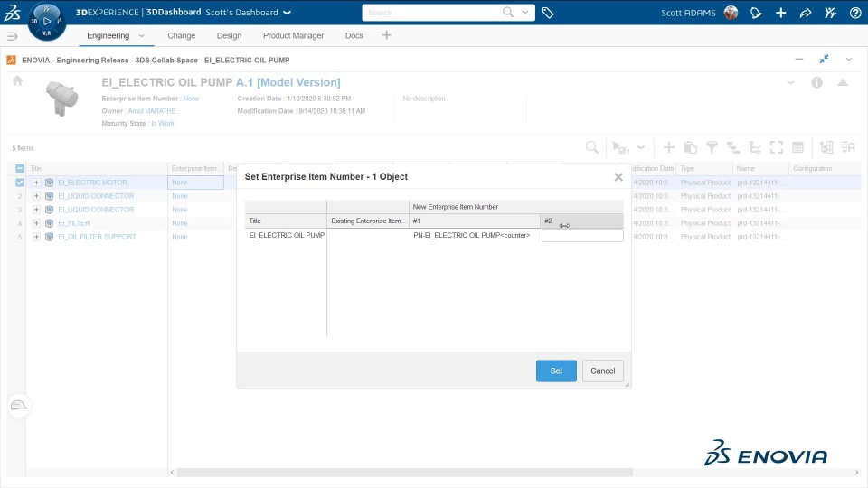Toggle select-all checkbox in header
The width and height of the screenshot is (868, 488).
pos(19,168)
